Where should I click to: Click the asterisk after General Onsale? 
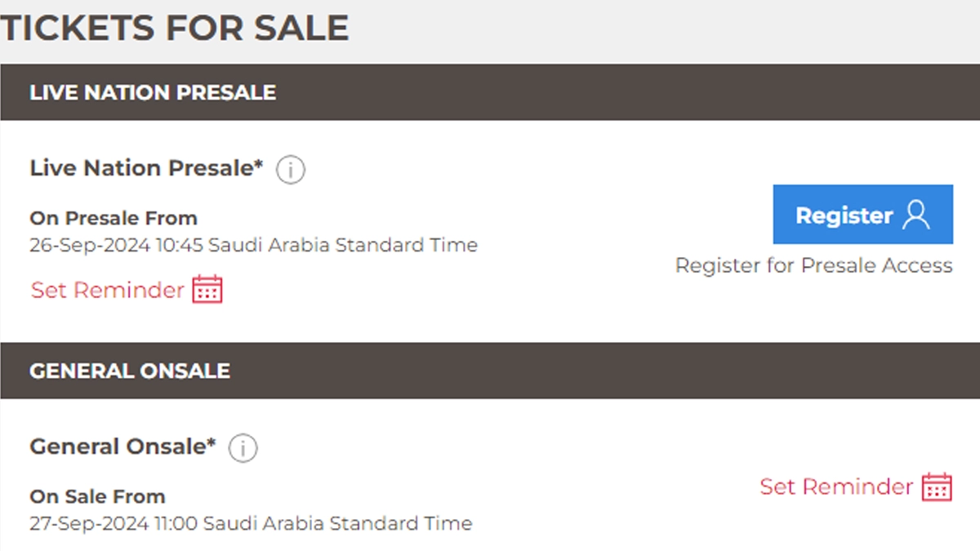212,443
